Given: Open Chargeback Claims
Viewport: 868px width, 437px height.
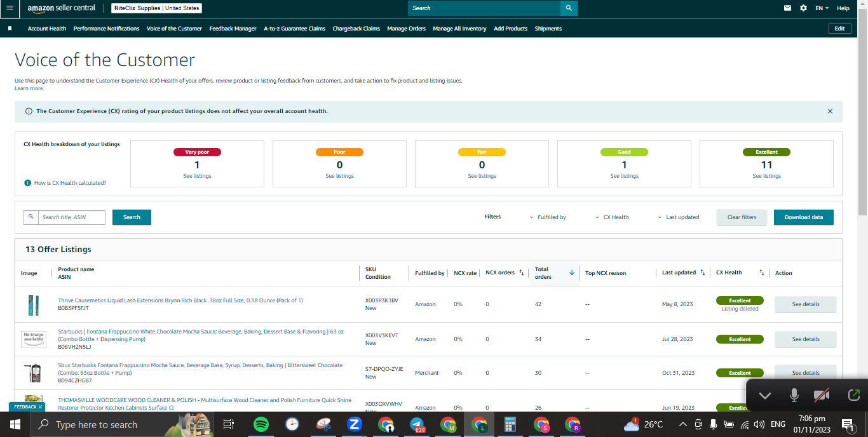Looking at the screenshot, I should click(356, 29).
